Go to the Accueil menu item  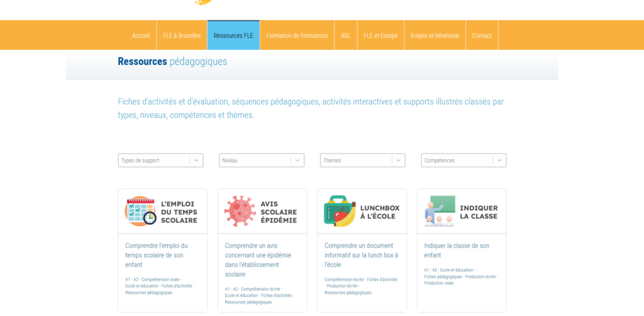click(x=141, y=36)
